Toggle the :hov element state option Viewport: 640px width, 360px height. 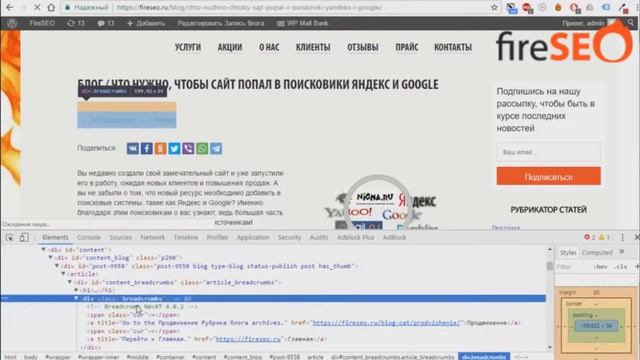click(600, 267)
